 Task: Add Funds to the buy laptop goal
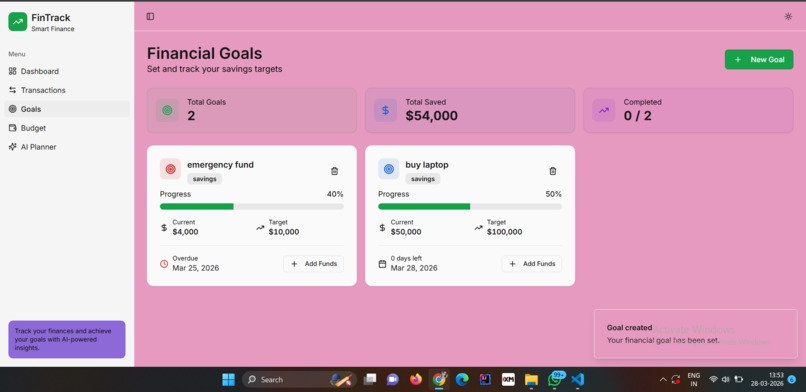532,264
